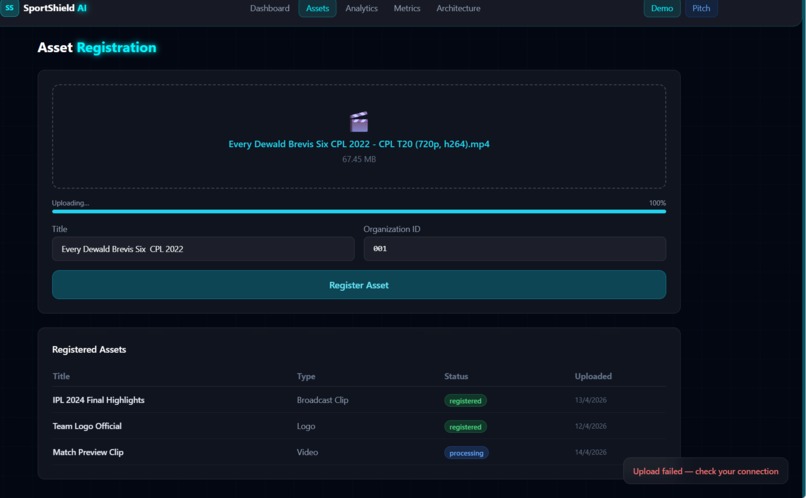This screenshot has width=806, height=498.
Task: Select the IPL 2024 Final Highlights row title
Action: point(98,400)
